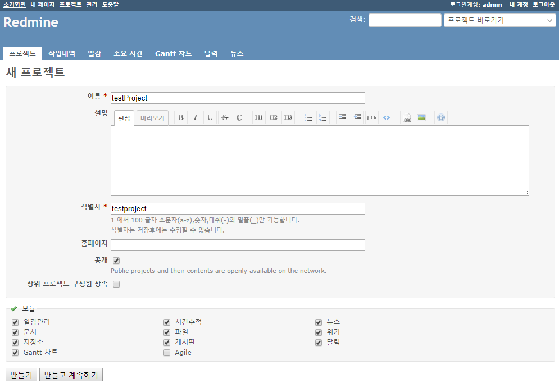The height and width of the screenshot is (392, 559).
Task: Uncheck the 위키 module
Action: point(319,332)
